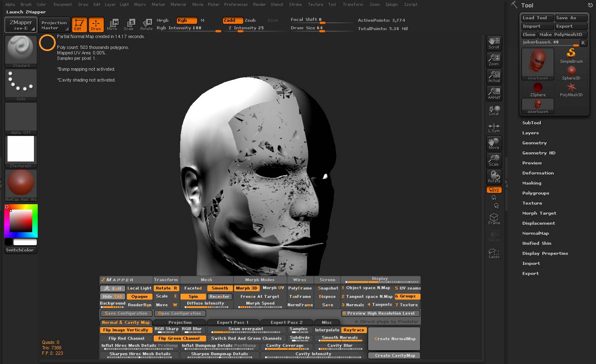Toggle Flip Image Vertically option

point(126,330)
